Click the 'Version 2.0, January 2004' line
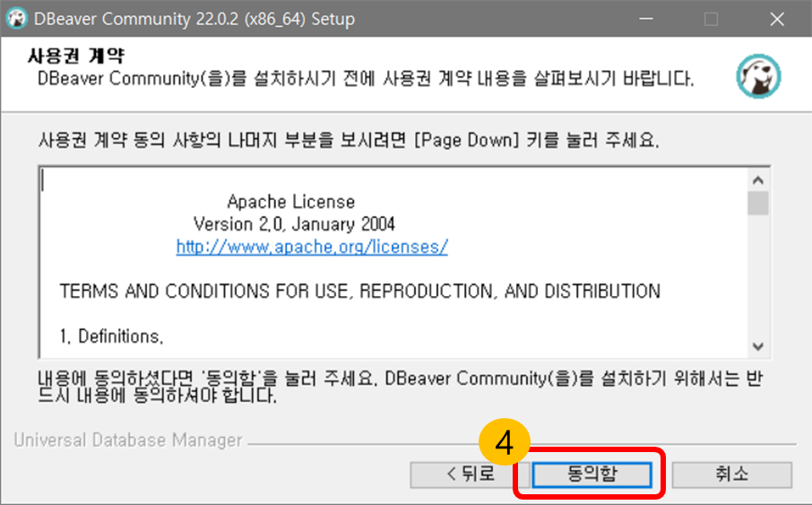 pos(294,224)
